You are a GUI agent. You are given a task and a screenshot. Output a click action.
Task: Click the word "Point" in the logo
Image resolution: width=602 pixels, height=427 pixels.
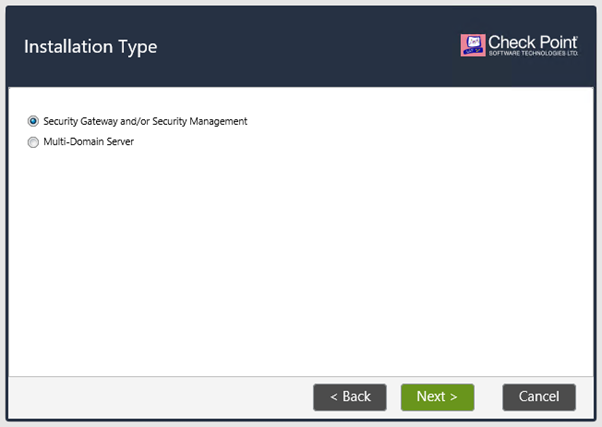558,42
